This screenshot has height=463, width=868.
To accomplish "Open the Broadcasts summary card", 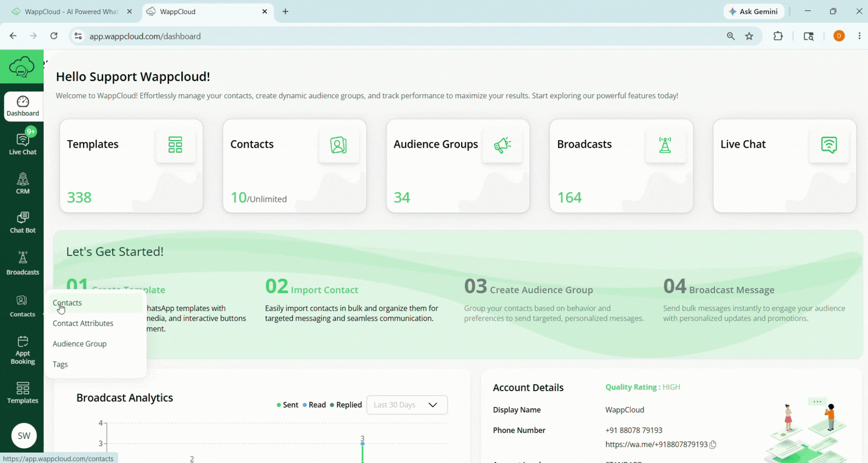I will pyautogui.click(x=621, y=166).
